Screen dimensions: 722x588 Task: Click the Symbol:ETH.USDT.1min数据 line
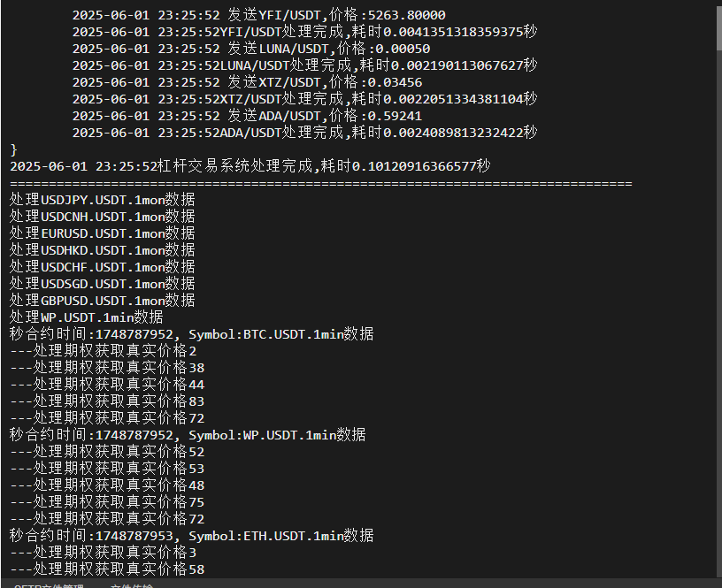coord(191,536)
